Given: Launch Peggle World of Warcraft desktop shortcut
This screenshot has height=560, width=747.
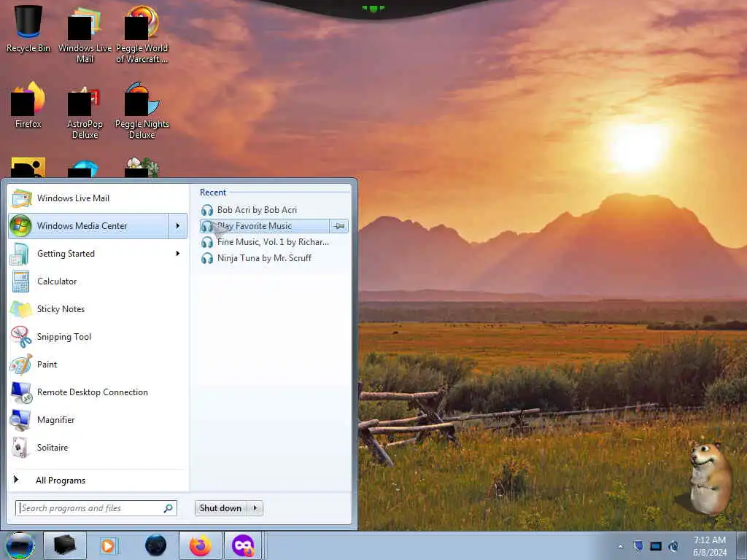Looking at the screenshot, I should pos(142,35).
